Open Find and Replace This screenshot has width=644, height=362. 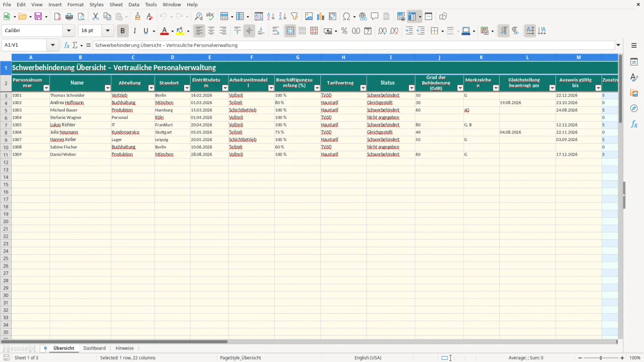tap(199, 17)
